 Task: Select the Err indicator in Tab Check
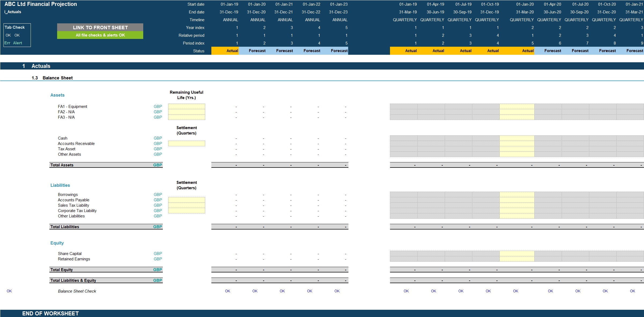click(7, 43)
